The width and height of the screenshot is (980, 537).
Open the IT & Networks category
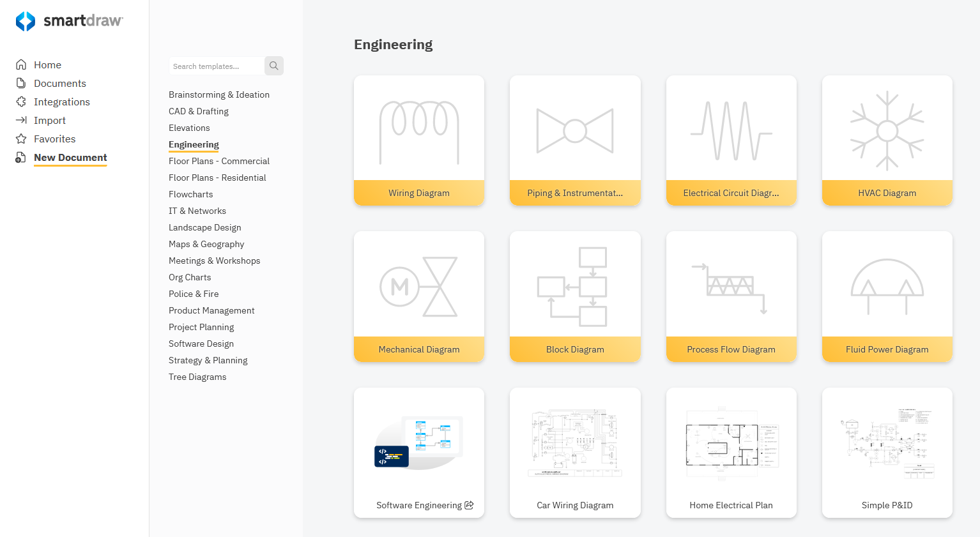(x=197, y=211)
